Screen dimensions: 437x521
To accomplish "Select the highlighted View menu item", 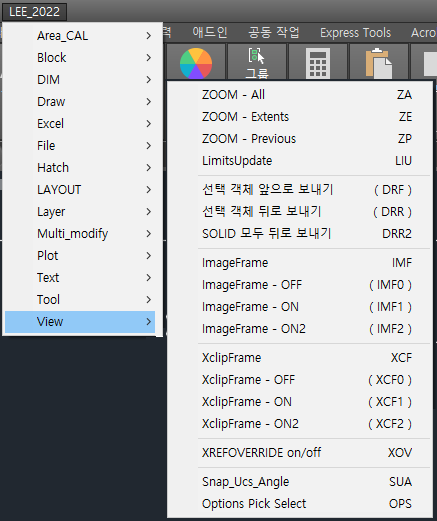I will pyautogui.click(x=80, y=322).
